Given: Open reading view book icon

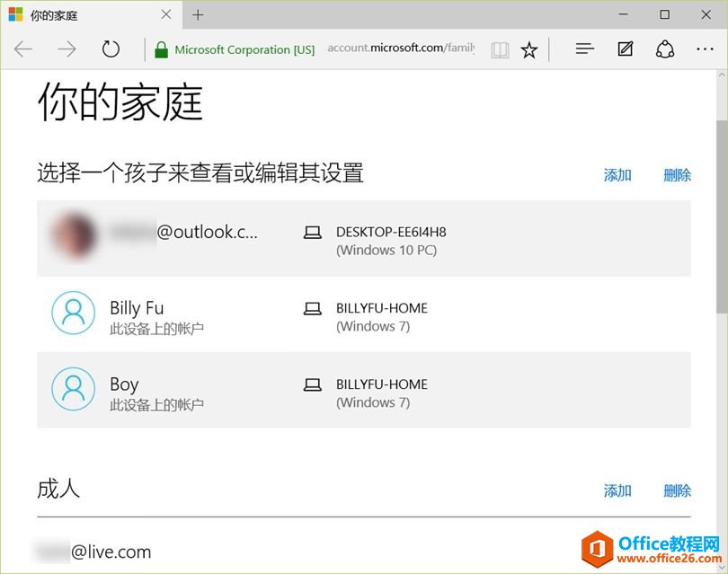Looking at the screenshot, I should pos(500,49).
